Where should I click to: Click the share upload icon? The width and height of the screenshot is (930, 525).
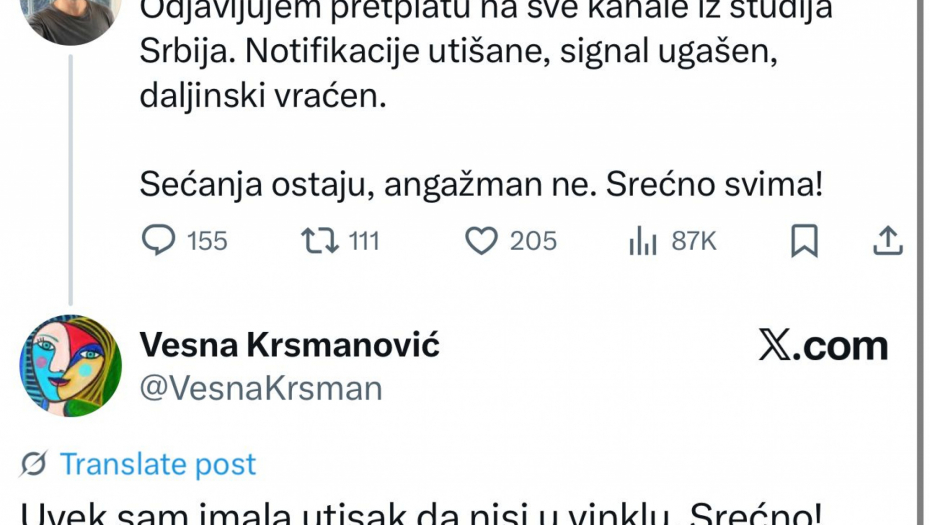coord(888,240)
